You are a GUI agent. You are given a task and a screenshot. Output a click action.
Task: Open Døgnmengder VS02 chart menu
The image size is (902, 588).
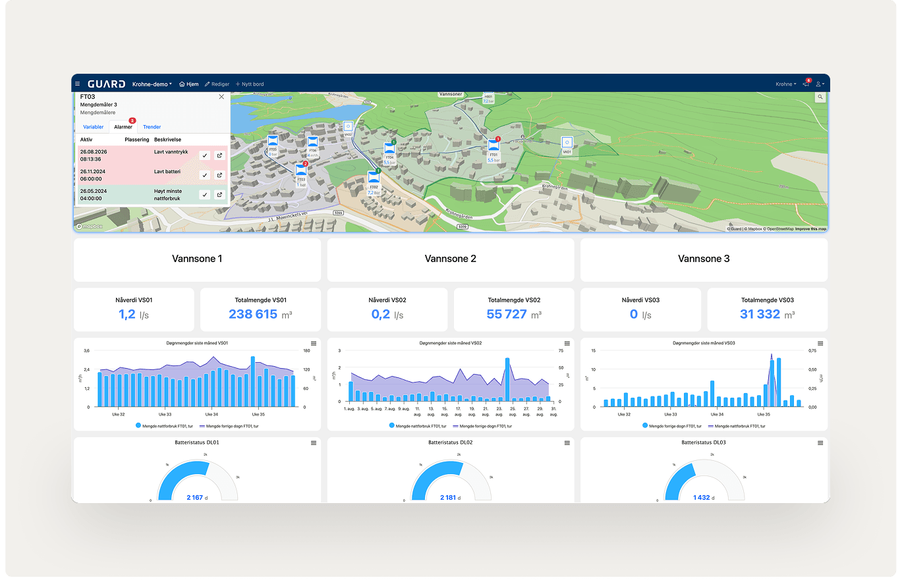[x=567, y=344]
